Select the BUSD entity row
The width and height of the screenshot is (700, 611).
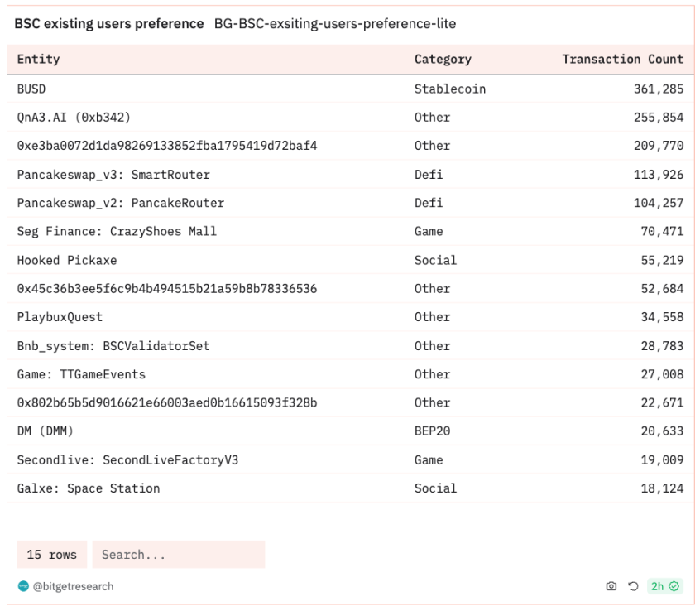351,89
